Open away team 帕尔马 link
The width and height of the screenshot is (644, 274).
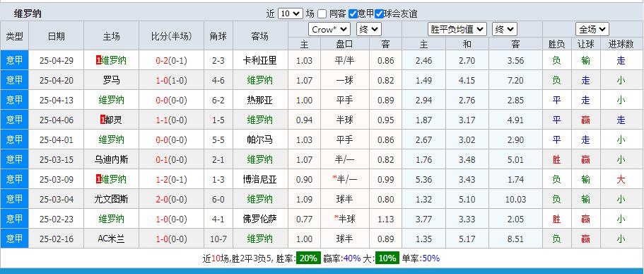click(260, 139)
